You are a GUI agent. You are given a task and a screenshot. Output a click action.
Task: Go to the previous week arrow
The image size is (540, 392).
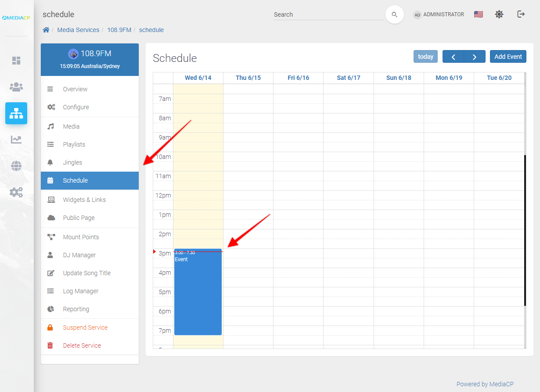point(453,57)
